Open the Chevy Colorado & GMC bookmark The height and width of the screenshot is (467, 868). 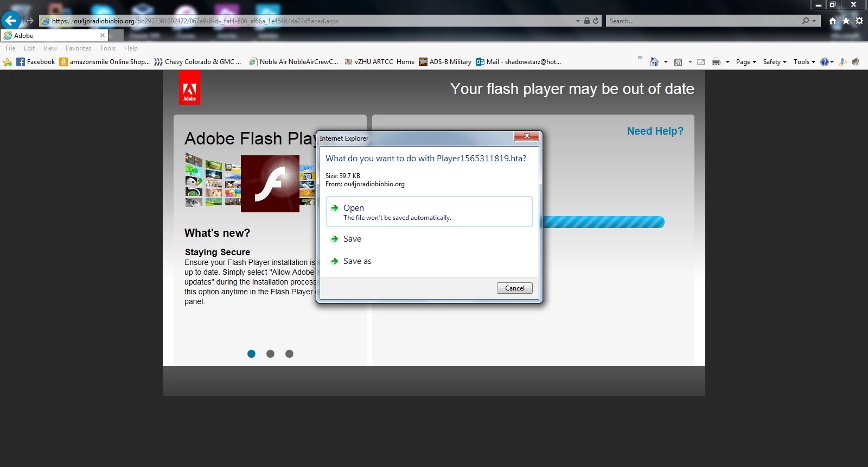tap(197, 62)
